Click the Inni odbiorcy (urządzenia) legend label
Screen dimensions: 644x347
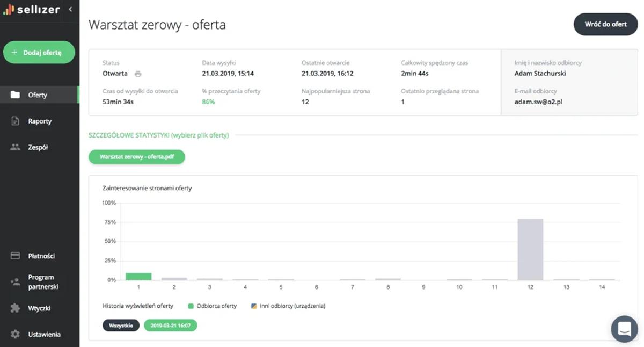coord(292,306)
